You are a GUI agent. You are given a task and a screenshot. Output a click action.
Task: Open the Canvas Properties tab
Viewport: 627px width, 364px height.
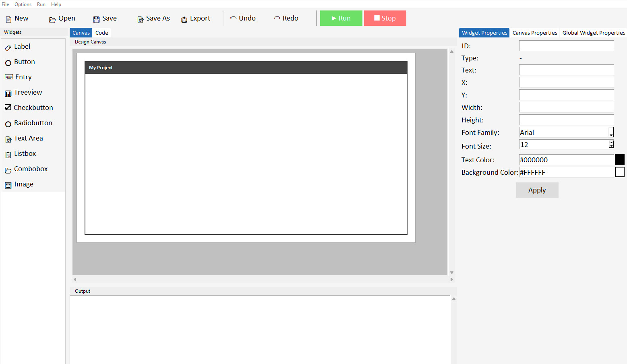(535, 33)
